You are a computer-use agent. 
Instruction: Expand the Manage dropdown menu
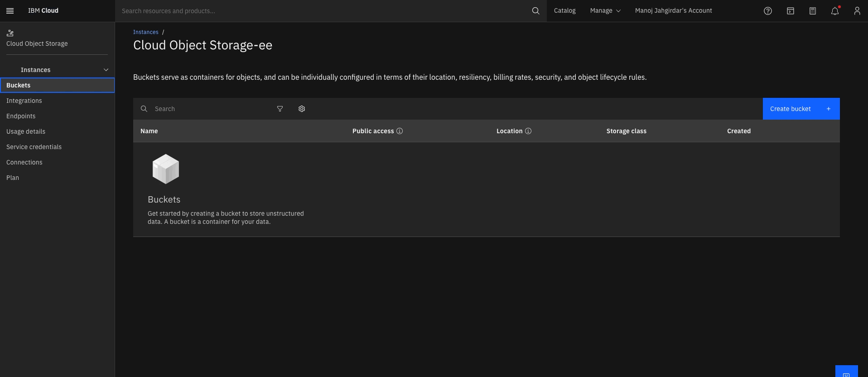coord(605,11)
